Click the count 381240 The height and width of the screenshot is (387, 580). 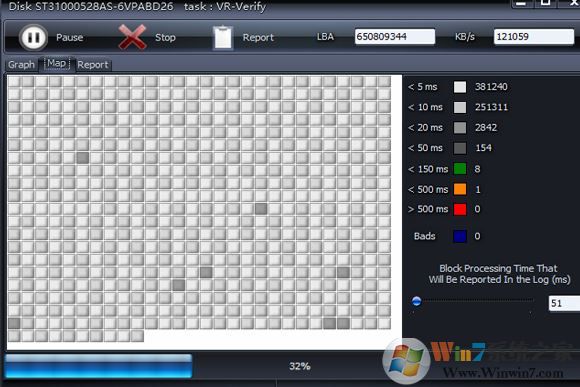pos(491,87)
